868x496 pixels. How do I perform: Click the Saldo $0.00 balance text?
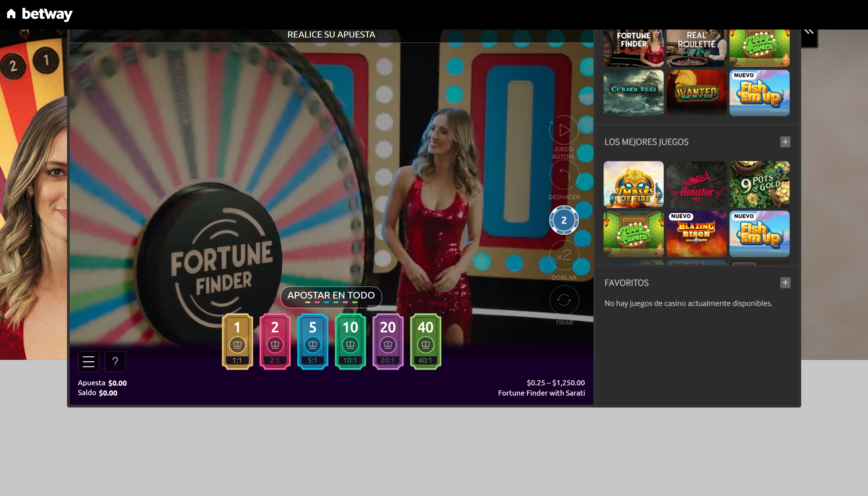(97, 393)
